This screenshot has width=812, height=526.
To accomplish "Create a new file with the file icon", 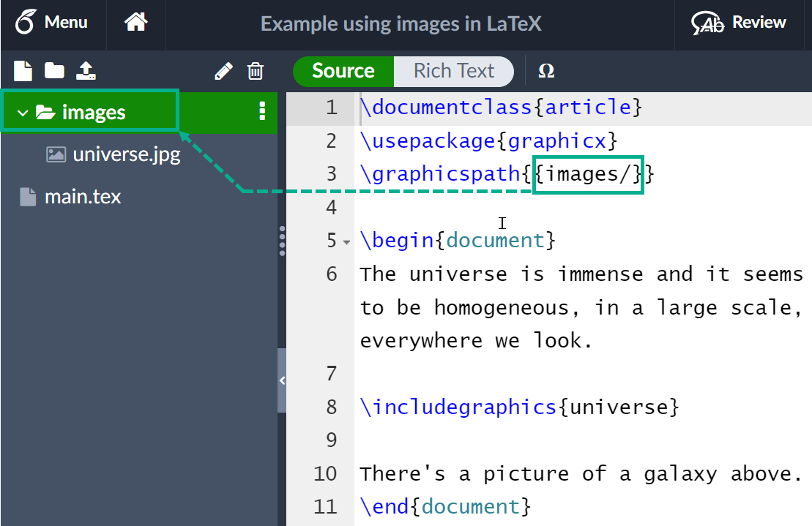I will (x=23, y=71).
